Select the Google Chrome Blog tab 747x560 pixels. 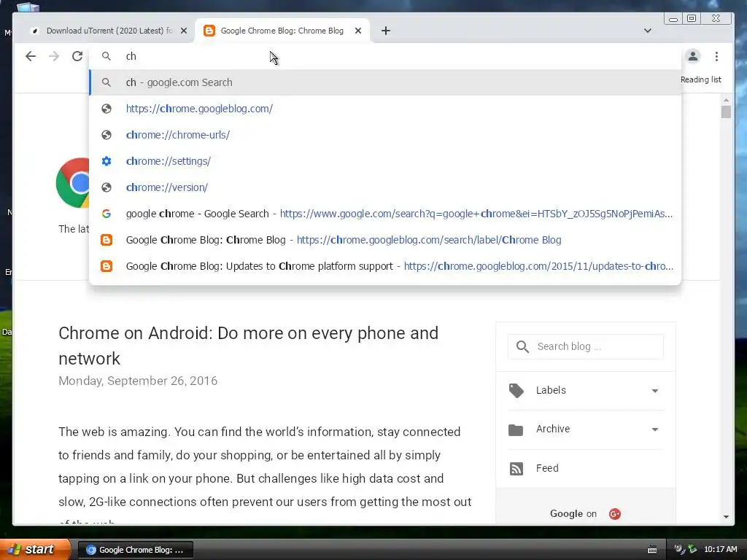282,31
